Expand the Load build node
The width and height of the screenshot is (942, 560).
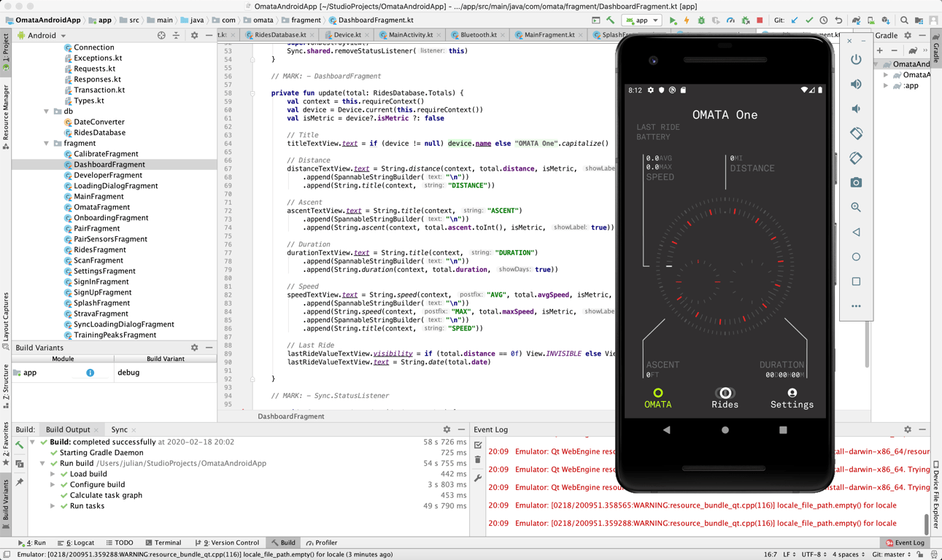pos(53,474)
